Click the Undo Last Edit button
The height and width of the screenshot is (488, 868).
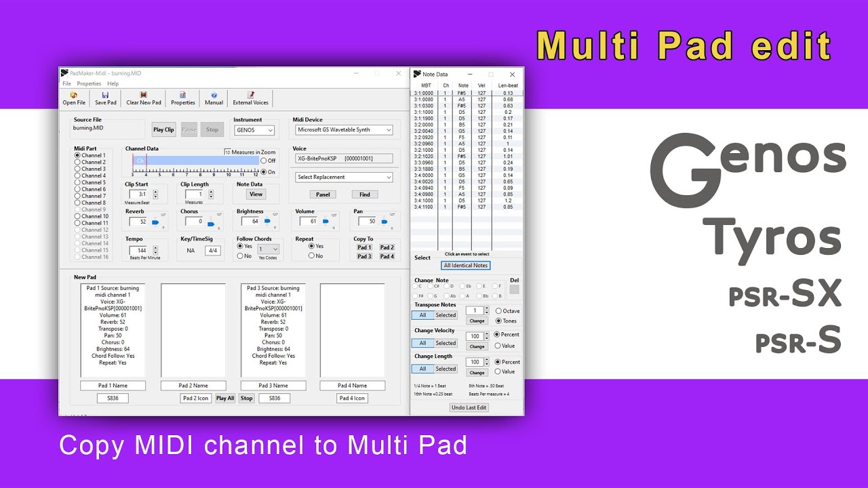point(469,407)
